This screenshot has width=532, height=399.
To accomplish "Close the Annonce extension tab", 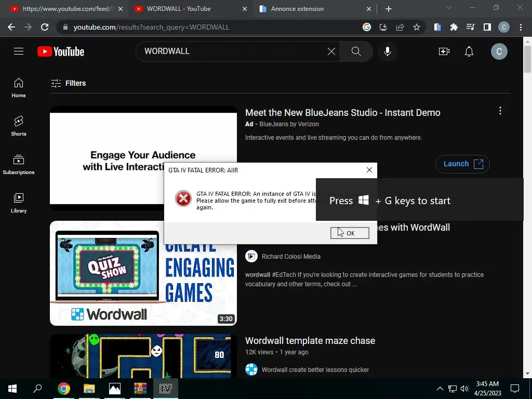I will [369, 9].
